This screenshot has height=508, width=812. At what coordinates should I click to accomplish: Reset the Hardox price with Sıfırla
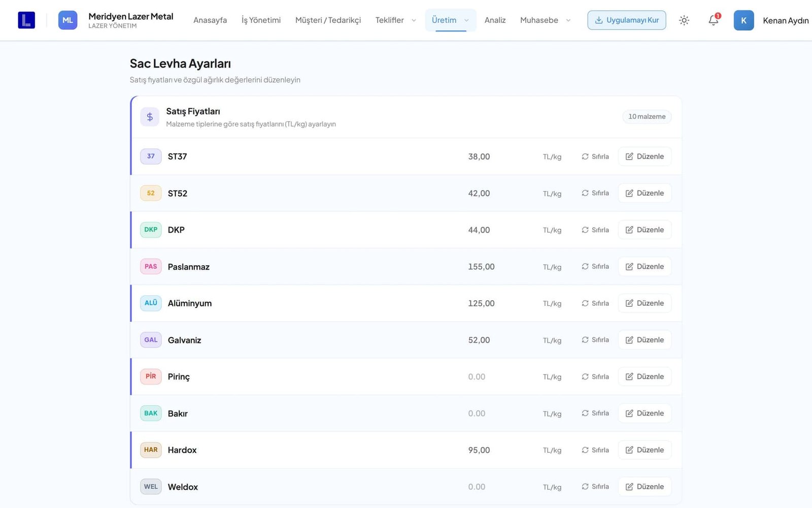pyautogui.click(x=595, y=450)
